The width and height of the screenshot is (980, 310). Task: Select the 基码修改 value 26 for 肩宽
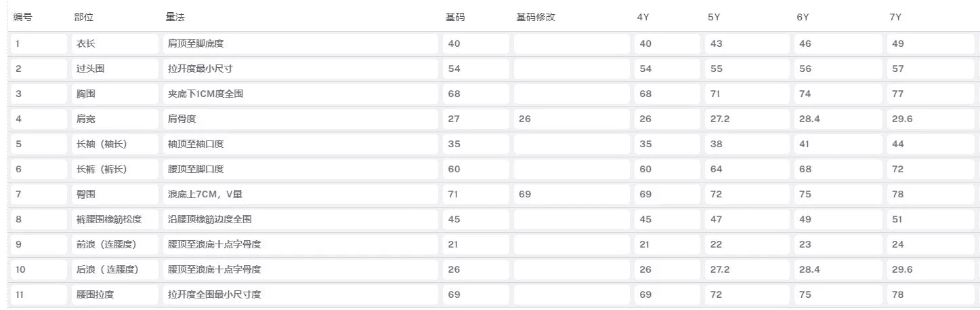tap(571, 119)
